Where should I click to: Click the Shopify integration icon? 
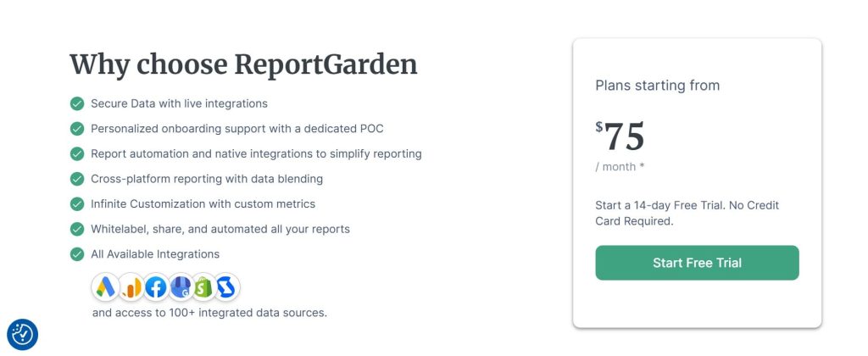tap(203, 287)
